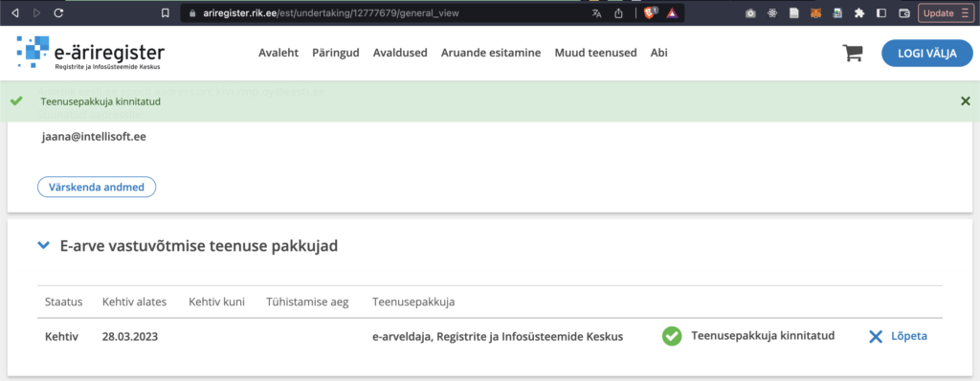This screenshot has height=381, width=980.
Task: Click the document page extension icon
Action: point(793,12)
